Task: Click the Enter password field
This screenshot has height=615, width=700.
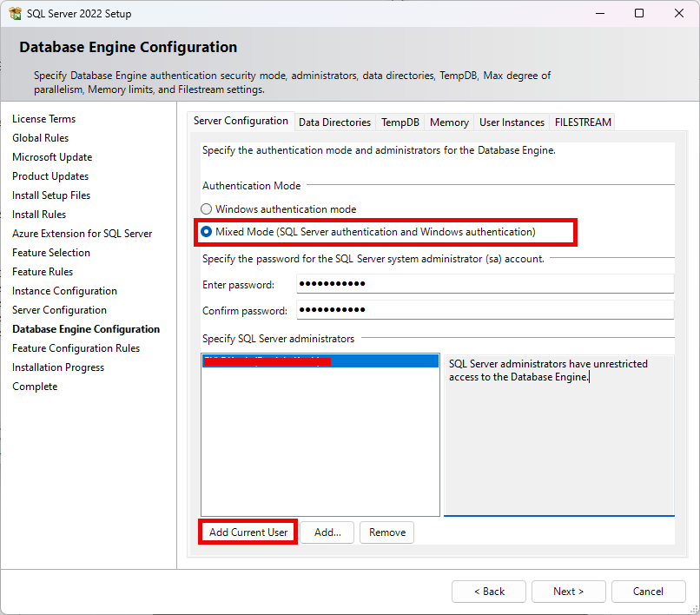Action: [485, 283]
